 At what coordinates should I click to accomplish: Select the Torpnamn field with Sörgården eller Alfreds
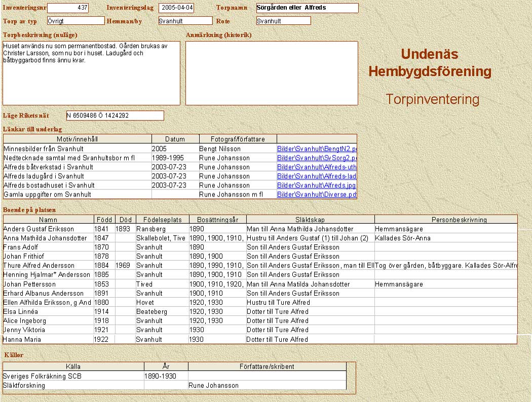click(307, 8)
